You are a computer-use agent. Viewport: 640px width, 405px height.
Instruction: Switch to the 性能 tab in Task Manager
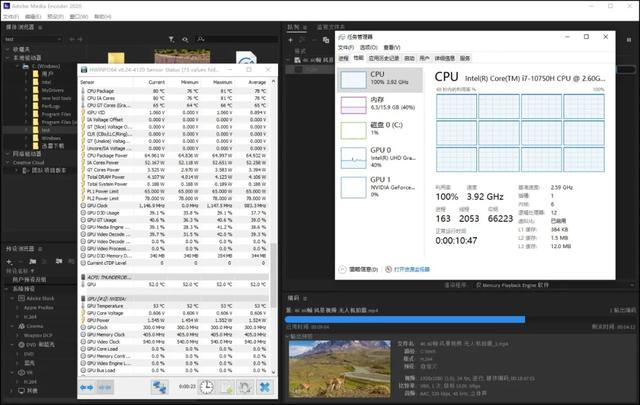pyautogui.click(x=359, y=59)
